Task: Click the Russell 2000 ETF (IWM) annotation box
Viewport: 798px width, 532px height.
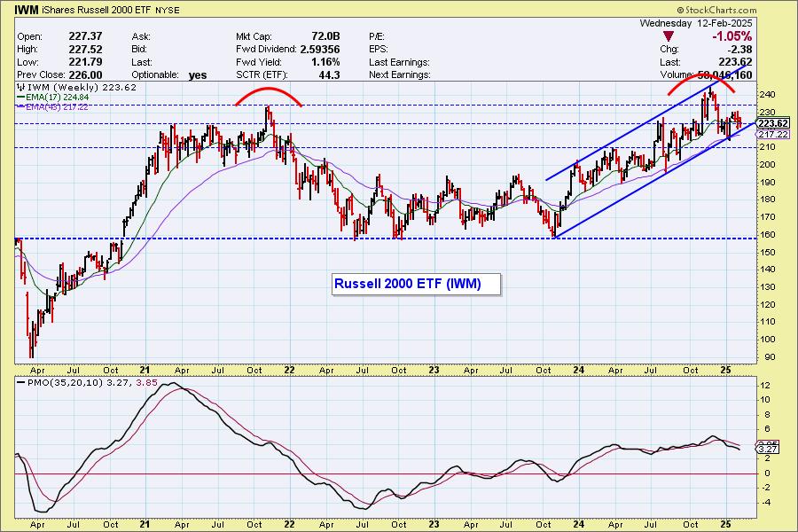Action: (417, 284)
